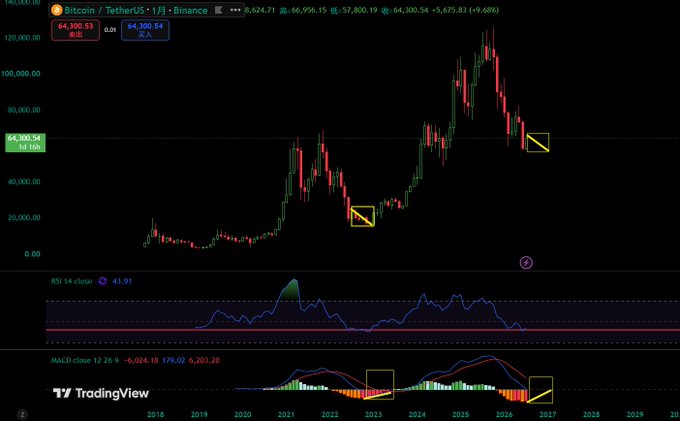
Task: Click 2021 on the time axis
Action: [286, 414]
